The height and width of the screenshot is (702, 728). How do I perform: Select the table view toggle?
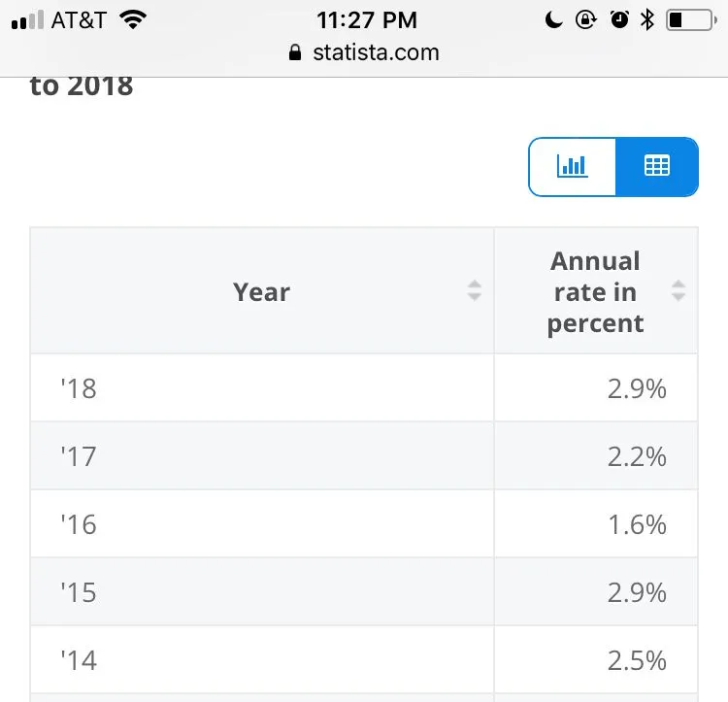pyautogui.click(x=657, y=167)
